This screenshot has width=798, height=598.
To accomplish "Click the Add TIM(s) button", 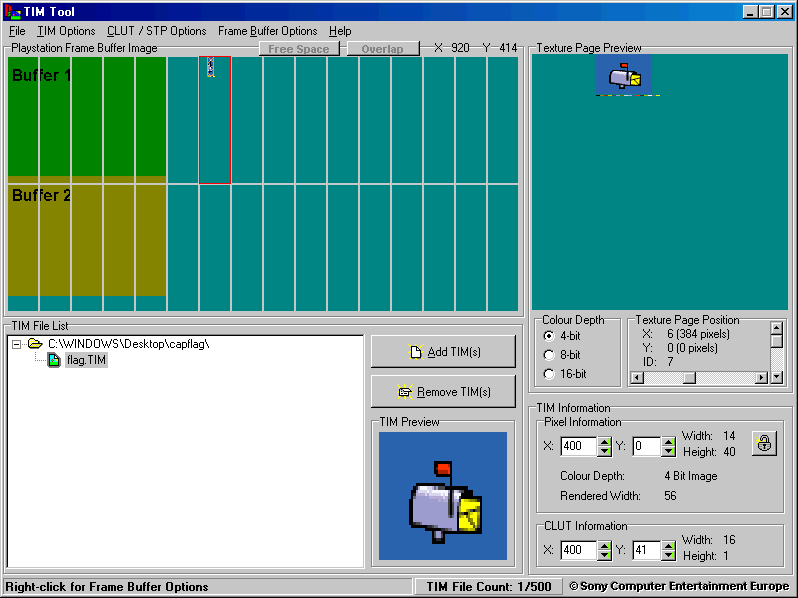I will pyautogui.click(x=443, y=352).
